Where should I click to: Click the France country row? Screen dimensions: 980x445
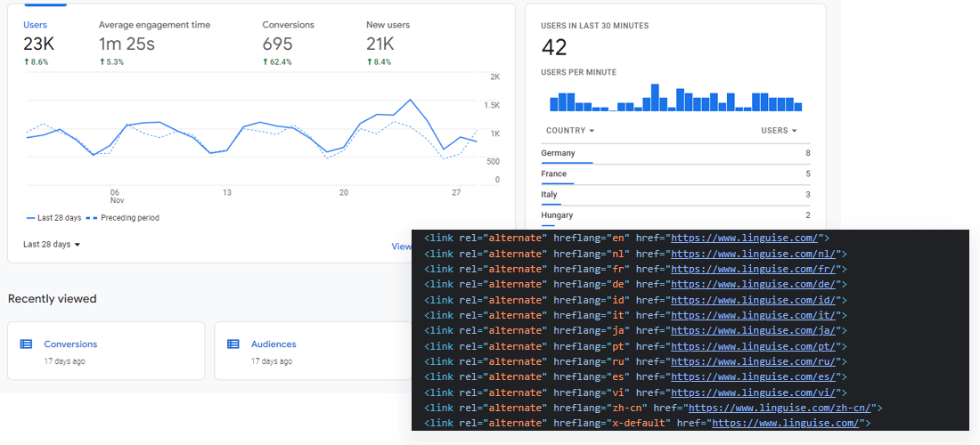pyautogui.click(x=554, y=174)
